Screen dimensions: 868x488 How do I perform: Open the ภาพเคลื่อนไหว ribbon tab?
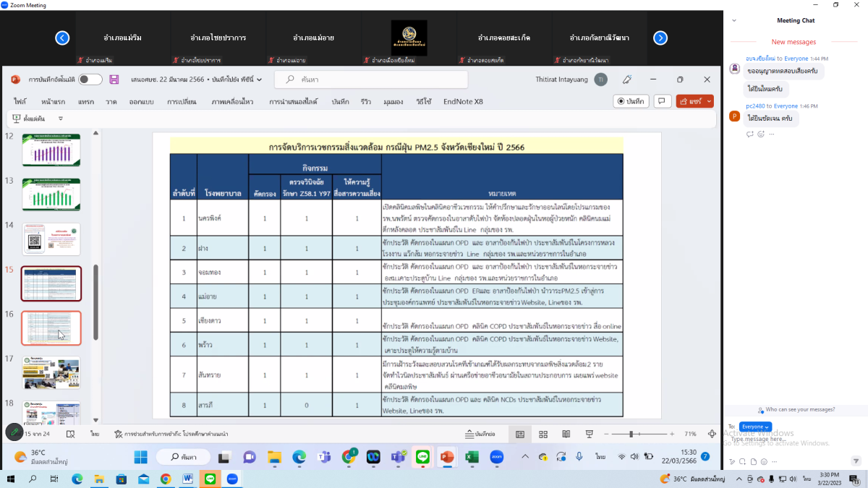(x=233, y=102)
